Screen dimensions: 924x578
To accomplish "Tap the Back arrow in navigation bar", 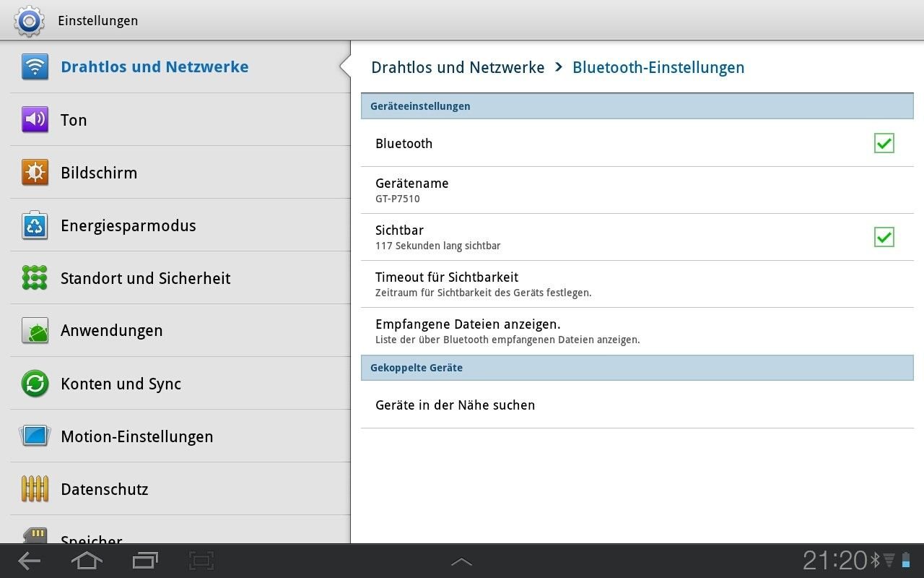I will pos(29,561).
